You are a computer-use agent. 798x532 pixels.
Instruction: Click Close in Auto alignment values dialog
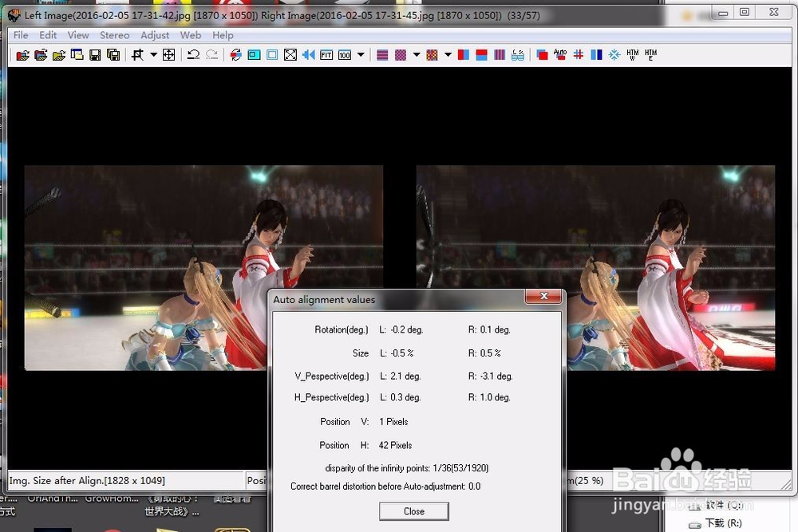click(413, 511)
